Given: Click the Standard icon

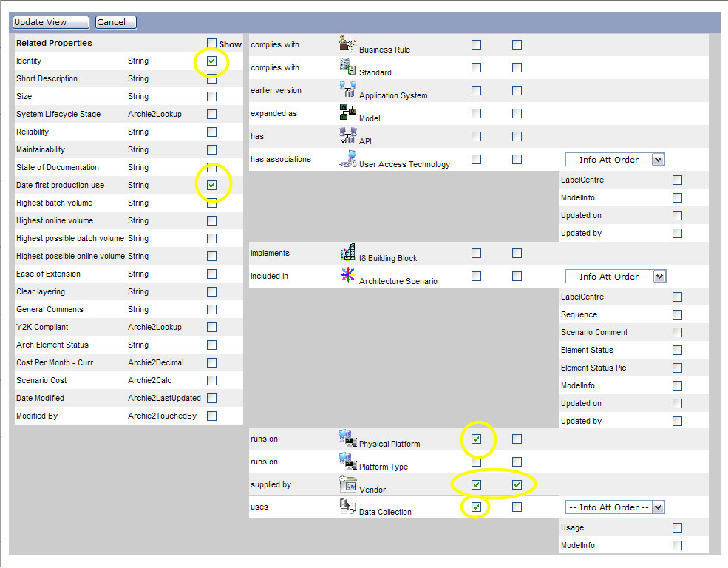Looking at the screenshot, I should click(x=347, y=67).
